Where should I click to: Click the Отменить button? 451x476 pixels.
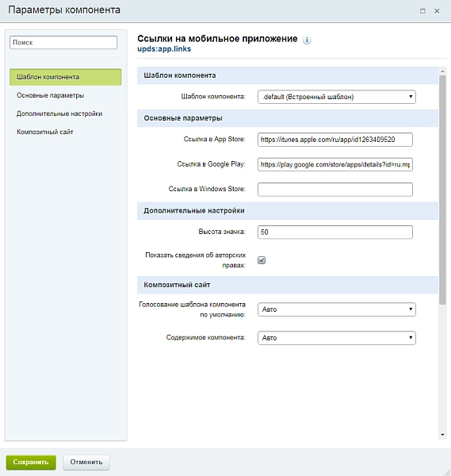tap(86, 462)
